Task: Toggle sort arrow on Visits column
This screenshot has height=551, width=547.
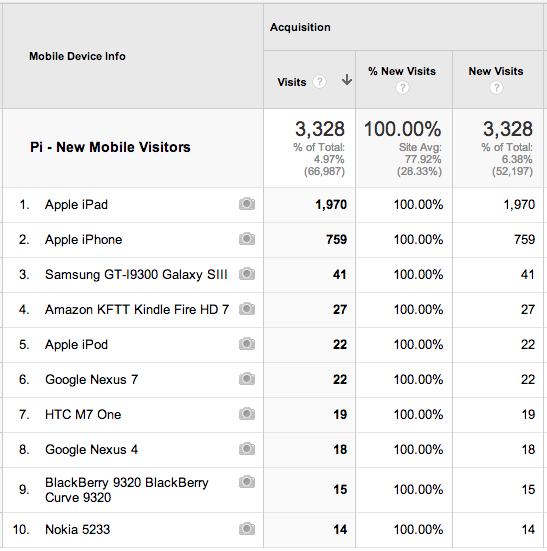Action: click(x=347, y=80)
